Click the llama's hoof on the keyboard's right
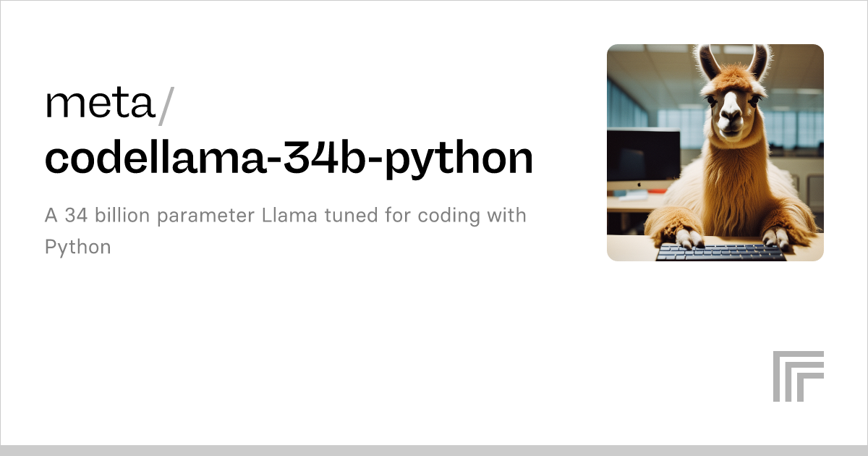868x456 pixels. 777,237
